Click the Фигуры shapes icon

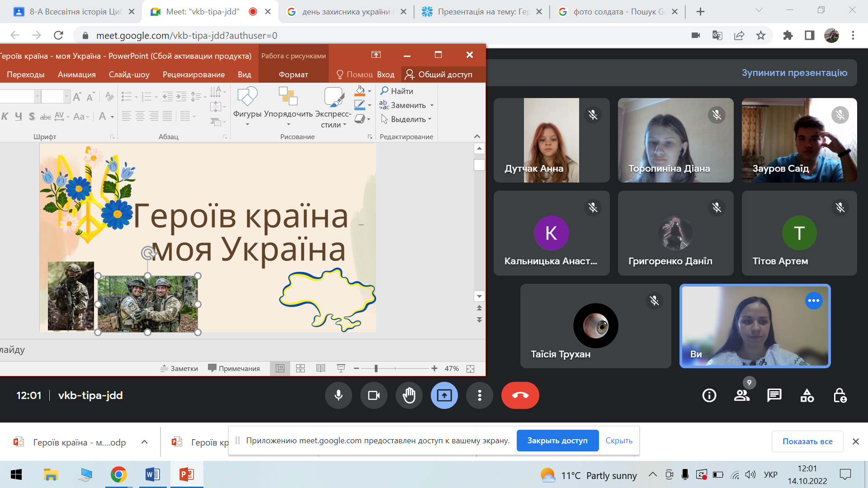(x=247, y=96)
